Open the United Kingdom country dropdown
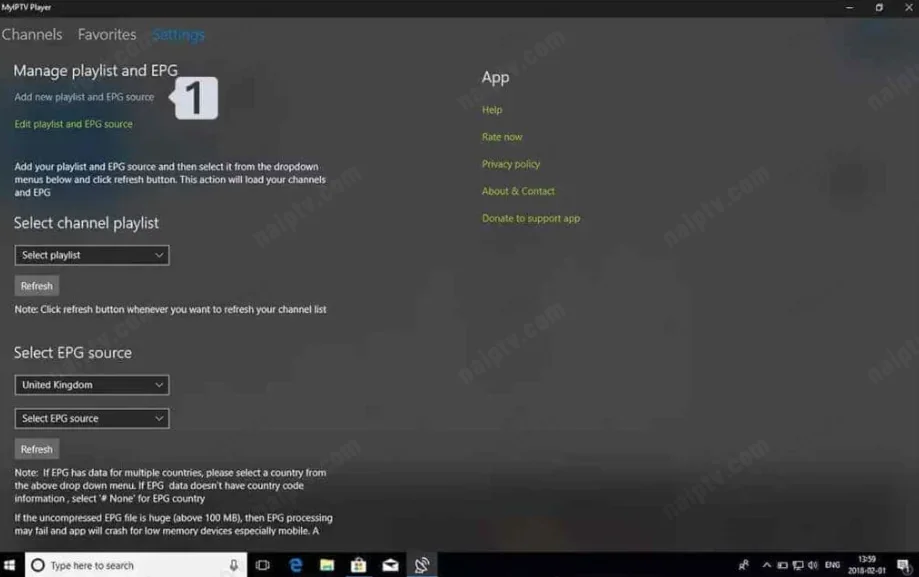The image size is (919, 577). (92, 385)
